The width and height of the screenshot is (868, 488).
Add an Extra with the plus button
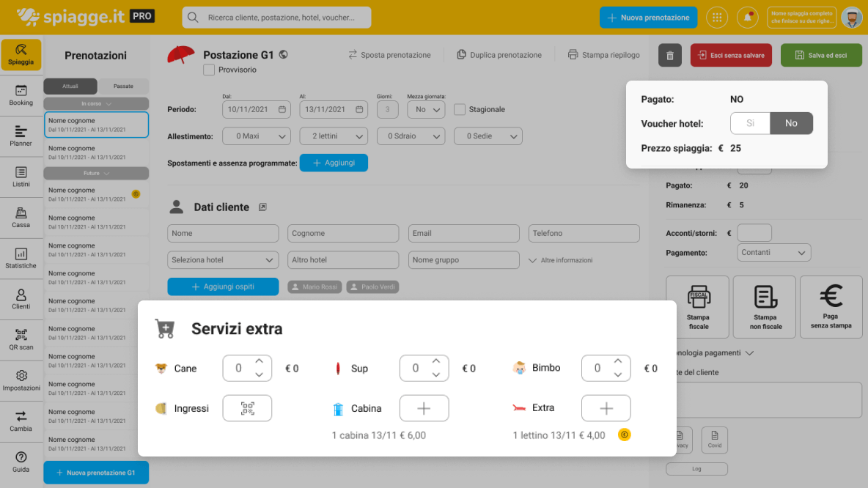pos(606,408)
